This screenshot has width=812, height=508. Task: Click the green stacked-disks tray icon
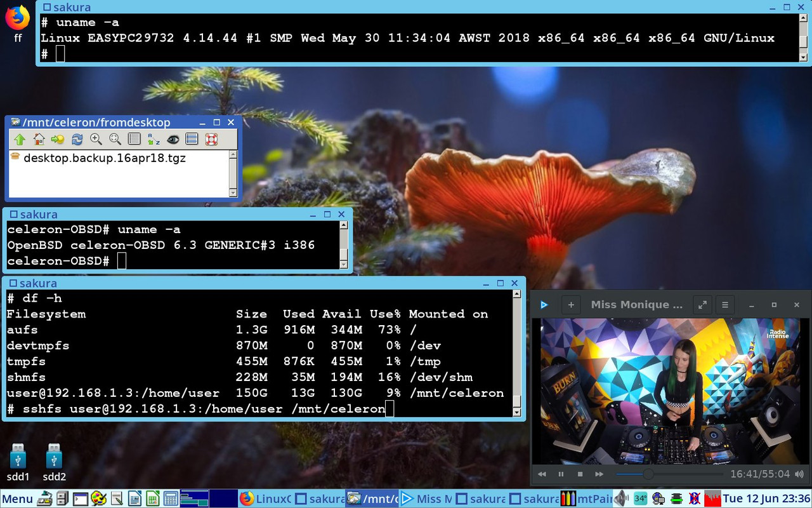point(677,499)
